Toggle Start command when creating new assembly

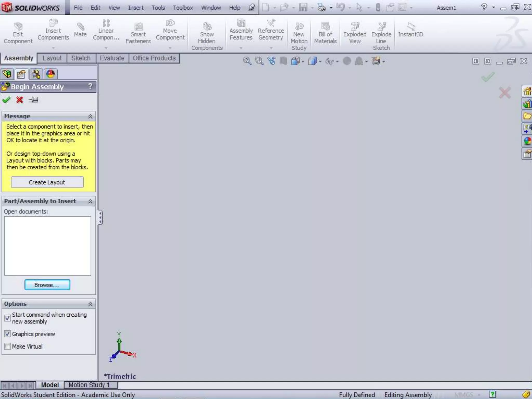coord(8,318)
